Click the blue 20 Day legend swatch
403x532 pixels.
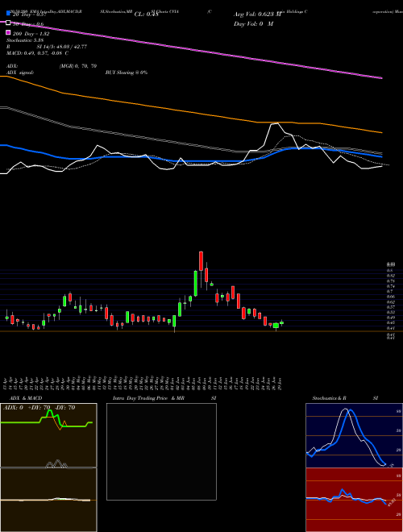[8, 14]
